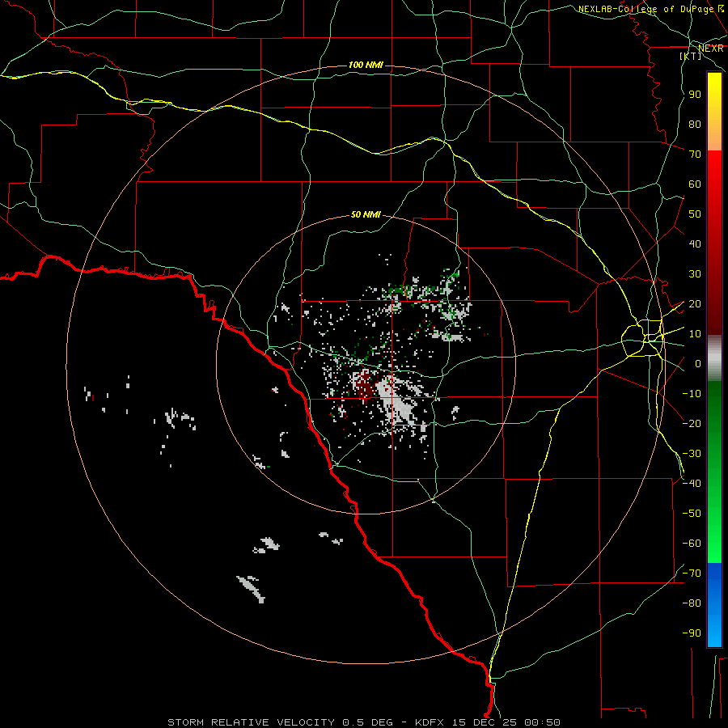Image resolution: width=728 pixels, height=728 pixels.
Task: Click the 70 value on the velocity scale
Action: tap(695, 154)
